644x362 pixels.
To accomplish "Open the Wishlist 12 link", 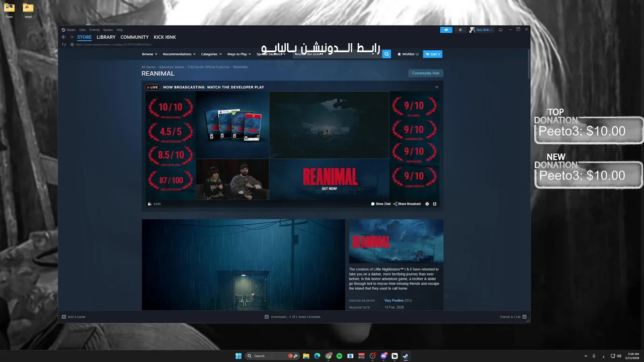I will pyautogui.click(x=408, y=54).
